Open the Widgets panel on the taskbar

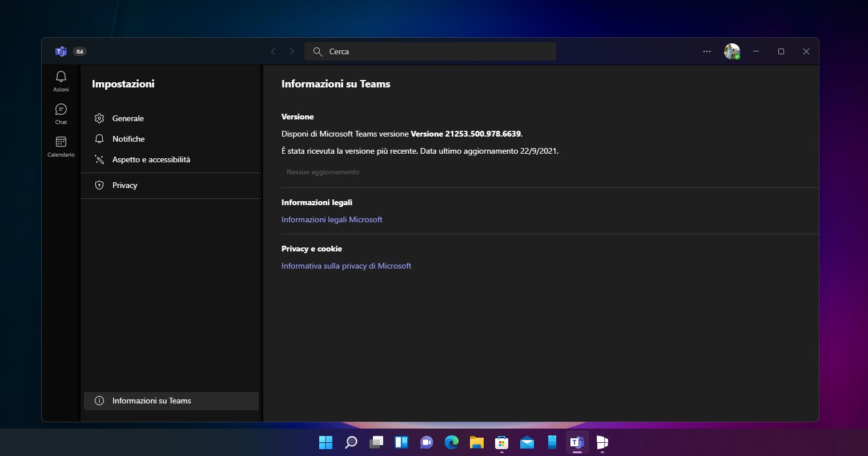point(401,442)
